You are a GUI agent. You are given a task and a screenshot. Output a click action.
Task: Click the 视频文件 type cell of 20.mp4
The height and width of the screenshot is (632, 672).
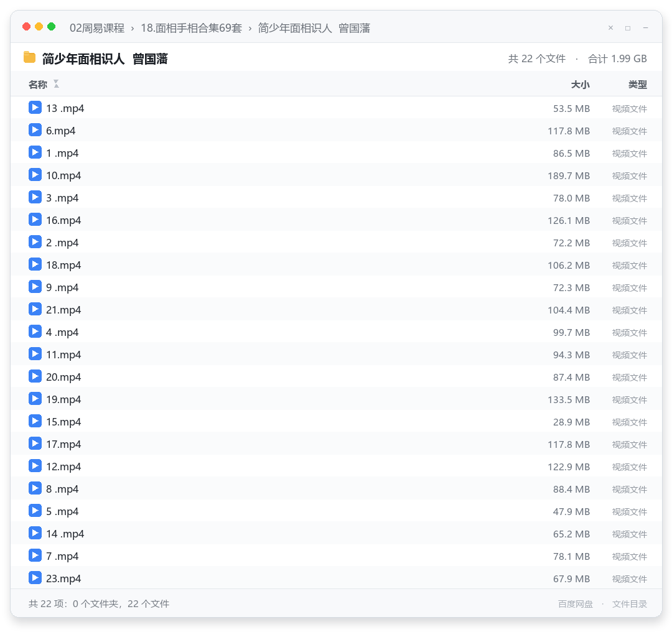630,378
